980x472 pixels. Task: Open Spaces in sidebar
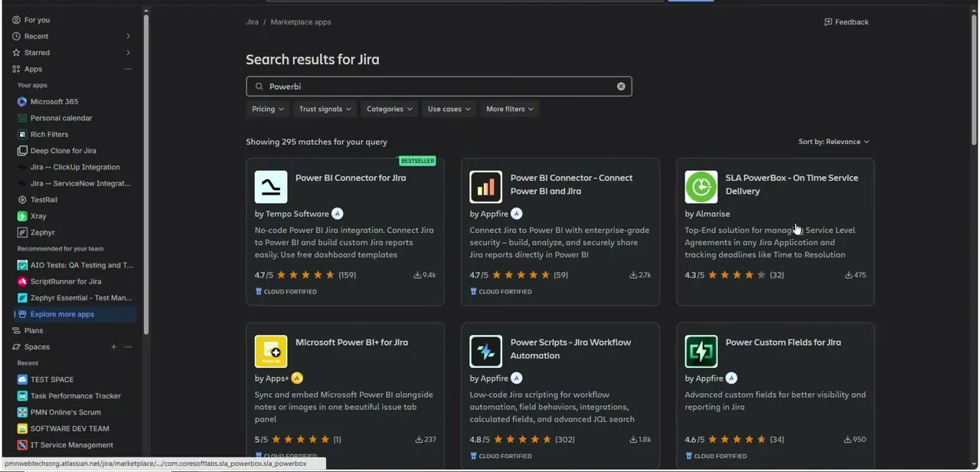tap(37, 347)
